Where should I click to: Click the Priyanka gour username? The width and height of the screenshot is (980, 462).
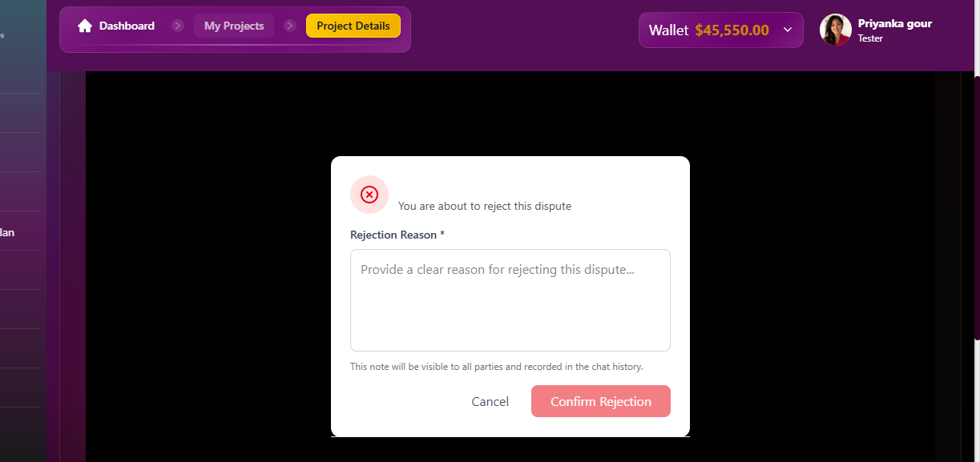pyautogui.click(x=894, y=23)
